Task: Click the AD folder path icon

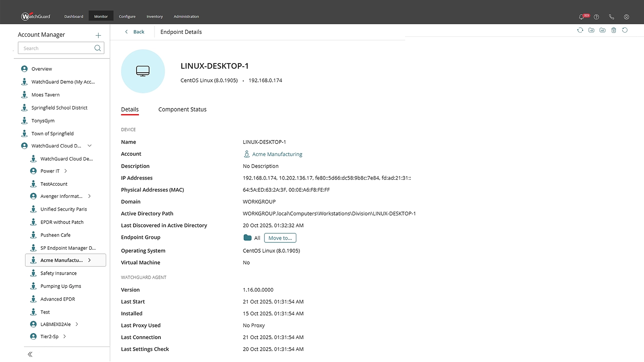Action: (602, 30)
